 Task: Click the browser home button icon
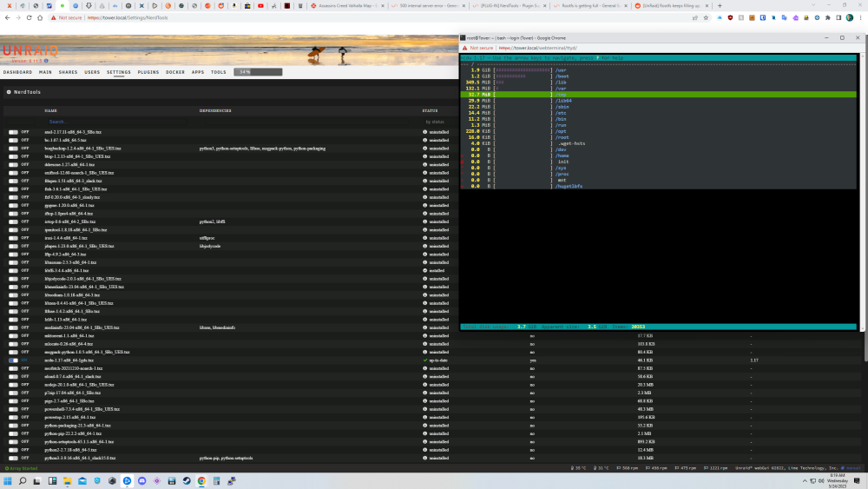point(40,17)
